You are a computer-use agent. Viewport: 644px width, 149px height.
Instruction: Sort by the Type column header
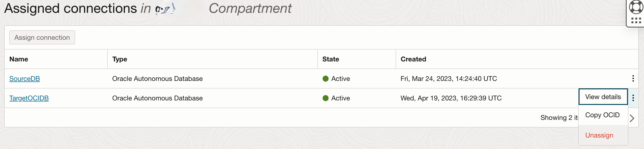coord(120,59)
